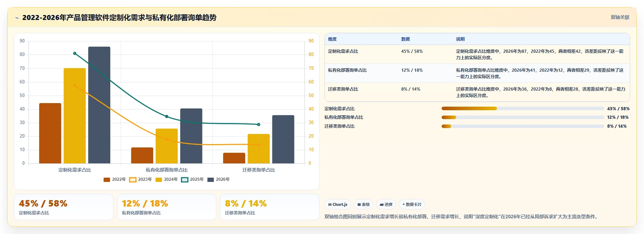
Task: Click the Chart.js tag chip
Action: coord(338,204)
